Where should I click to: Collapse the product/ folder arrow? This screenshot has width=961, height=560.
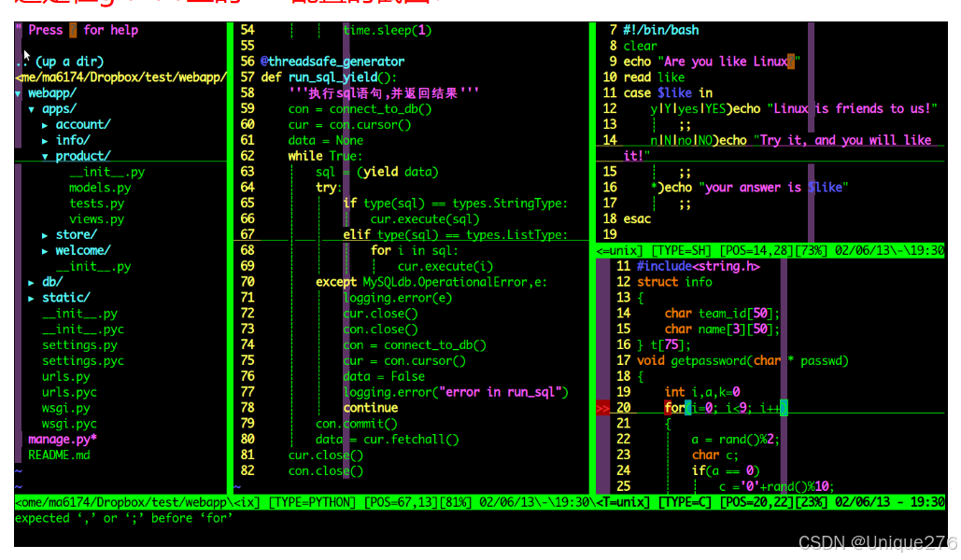click(45, 157)
